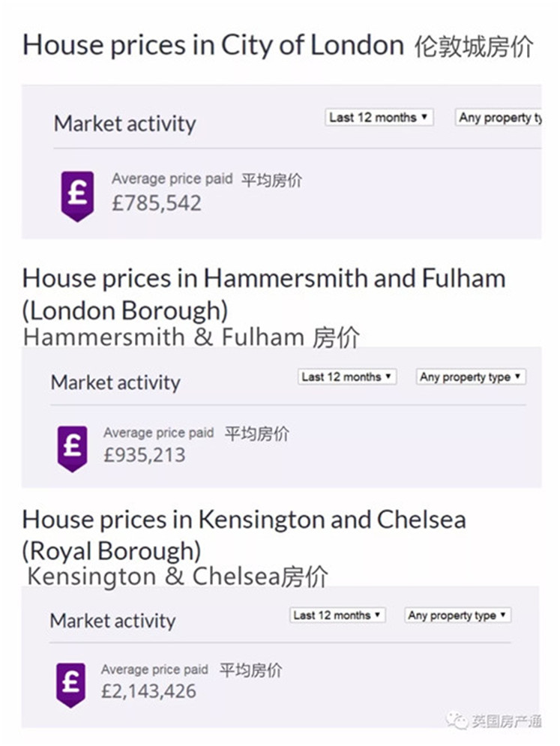
Task: Open City of London property type dropdown
Action: [499, 118]
